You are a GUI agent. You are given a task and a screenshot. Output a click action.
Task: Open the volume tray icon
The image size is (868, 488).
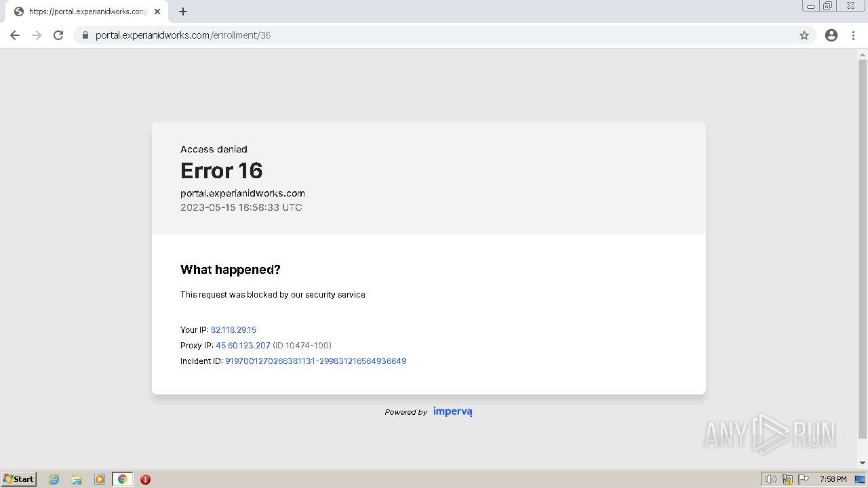(770, 479)
